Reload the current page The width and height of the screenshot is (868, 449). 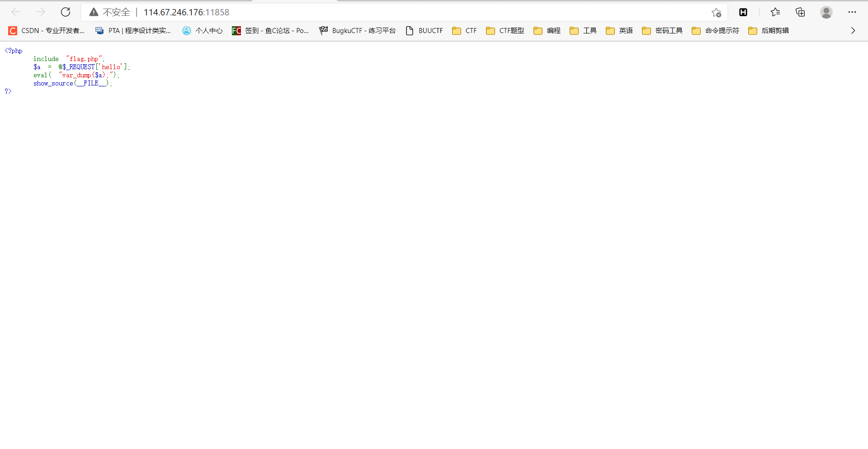point(66,12)
